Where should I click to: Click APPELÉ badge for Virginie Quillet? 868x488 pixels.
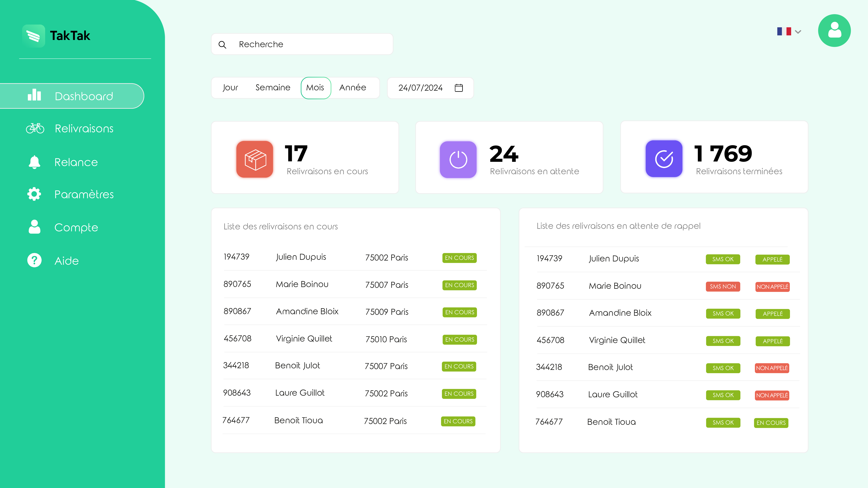(773, 341)
